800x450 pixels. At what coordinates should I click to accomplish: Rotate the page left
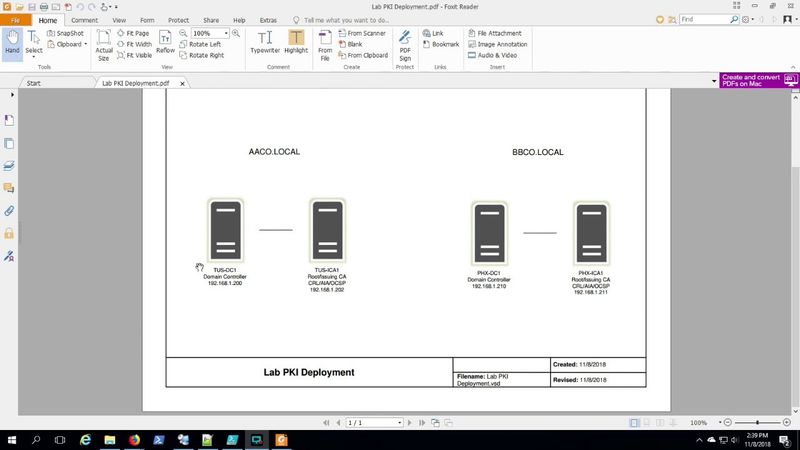(x=200, y=44)
